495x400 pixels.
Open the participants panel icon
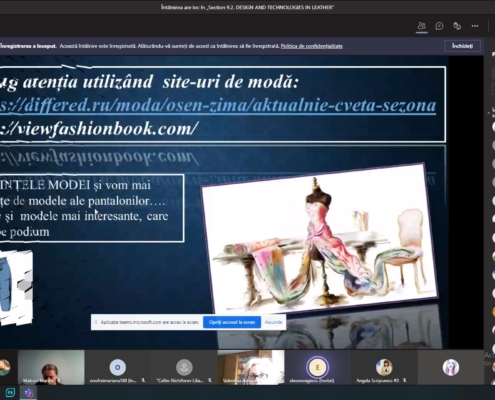pyautogui.click(x=422, y=26)
